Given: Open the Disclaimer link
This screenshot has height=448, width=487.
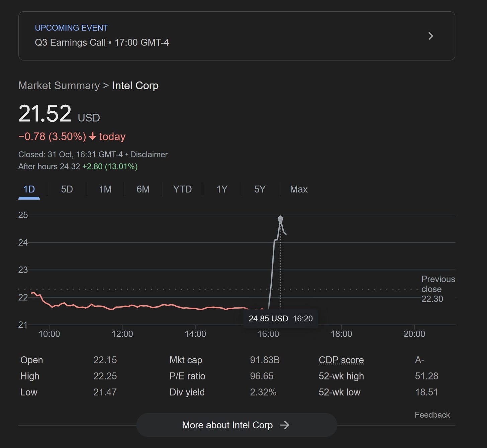Looking at the screenshot, I should (x=149, y=154).
